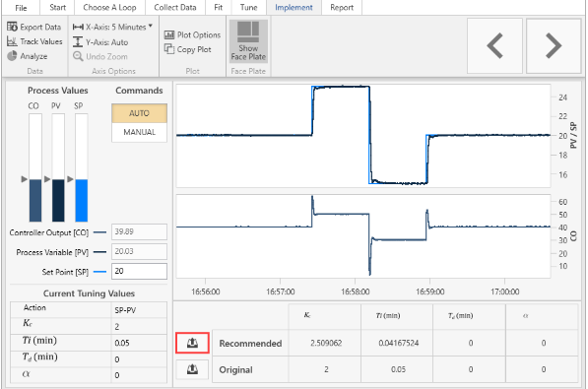Click Undo Zoom magnifier
This screenshot has width=588, height=389.
click(78, 56)
